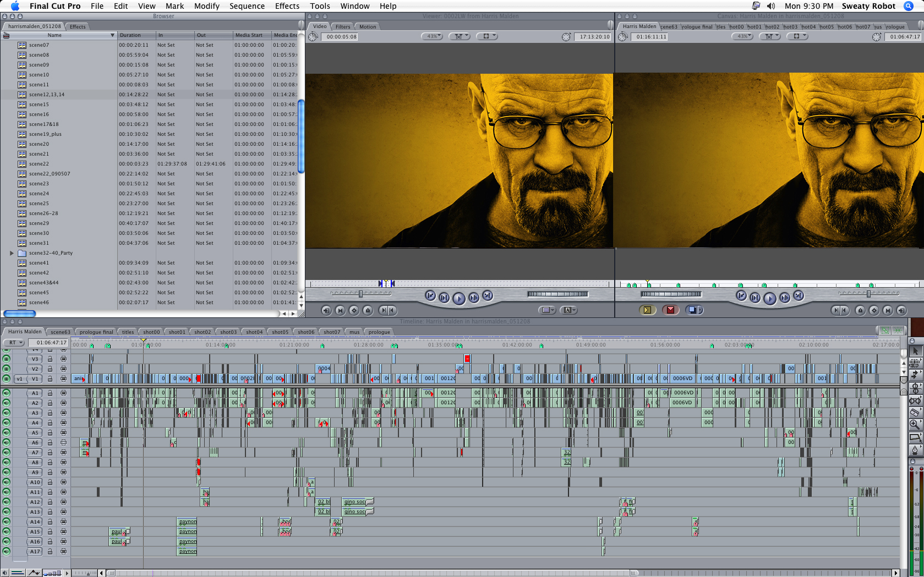The width and height of the screenshot is (924, 577).
Task: Click Viewer shuttle control slider
Action: coord(361,294)
